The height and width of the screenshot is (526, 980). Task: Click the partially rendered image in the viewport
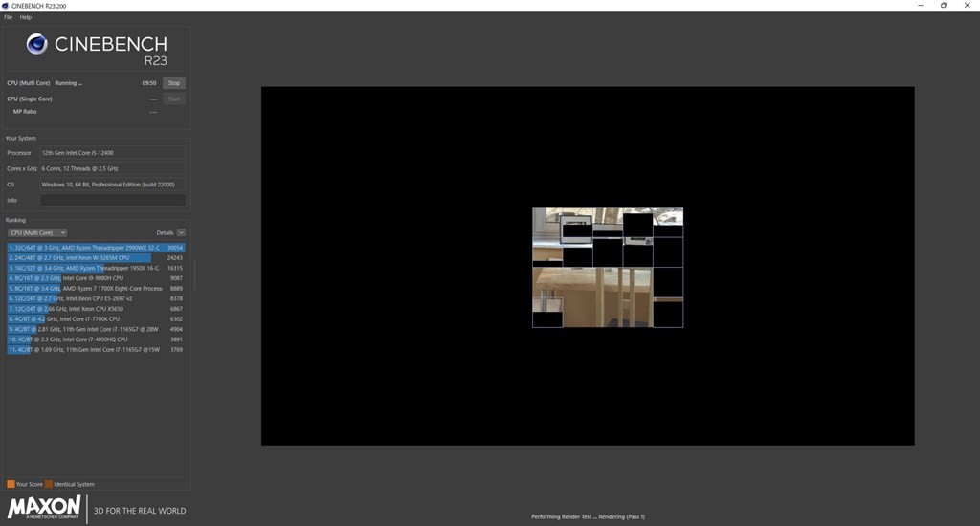608,268
